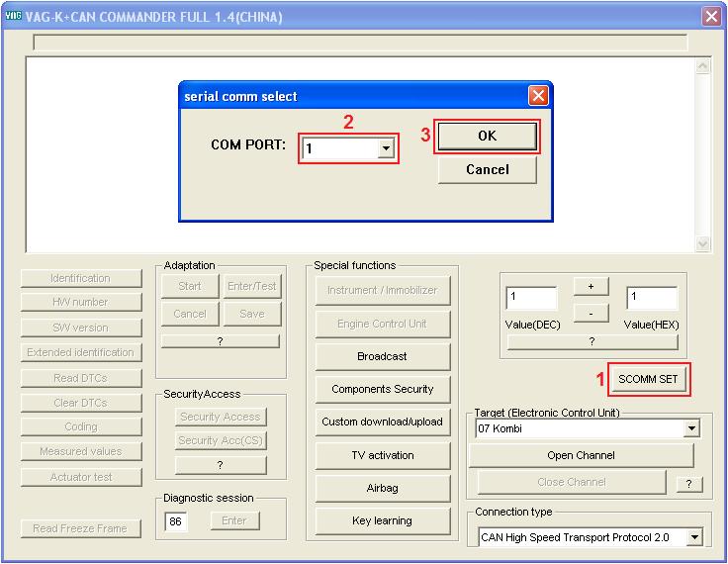Viewport: 728px width, 564px height.
Task: Focus the Value(HEX) input field
Action: pyautogui.click(x=652, y=298)
